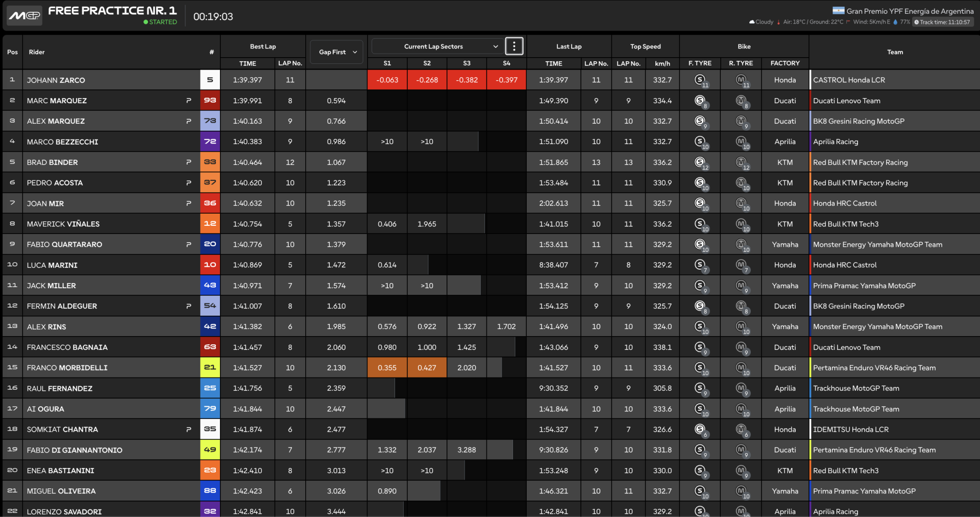Click Pedro Acosta's front tyre icon
The width and height of the screenshot is (980, 517).
pos(700,183)
